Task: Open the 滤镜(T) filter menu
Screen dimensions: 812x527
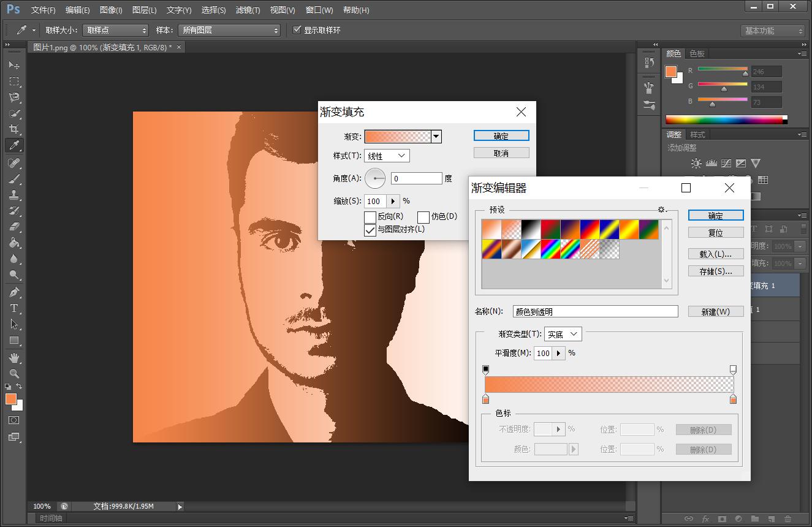Action: click(248, 10)
